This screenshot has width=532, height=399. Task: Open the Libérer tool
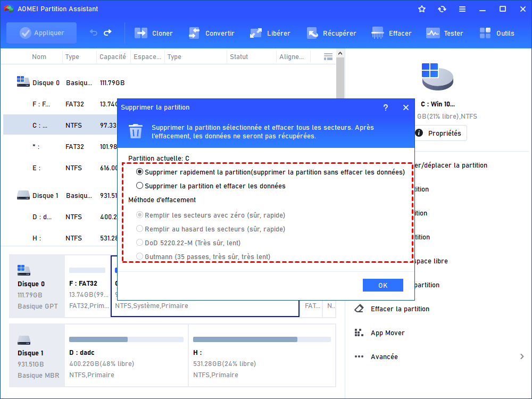coord(270,33)
